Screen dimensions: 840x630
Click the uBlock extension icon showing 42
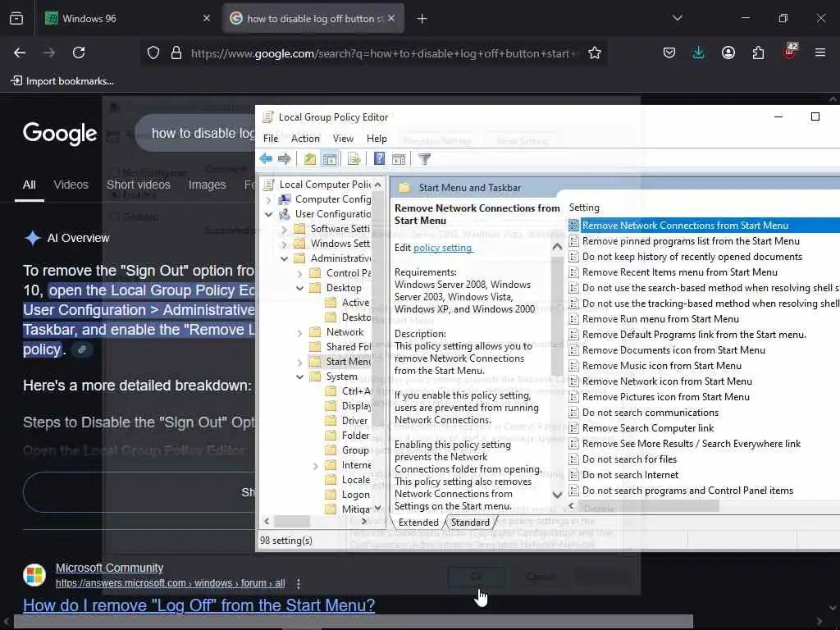pos(790,52)
